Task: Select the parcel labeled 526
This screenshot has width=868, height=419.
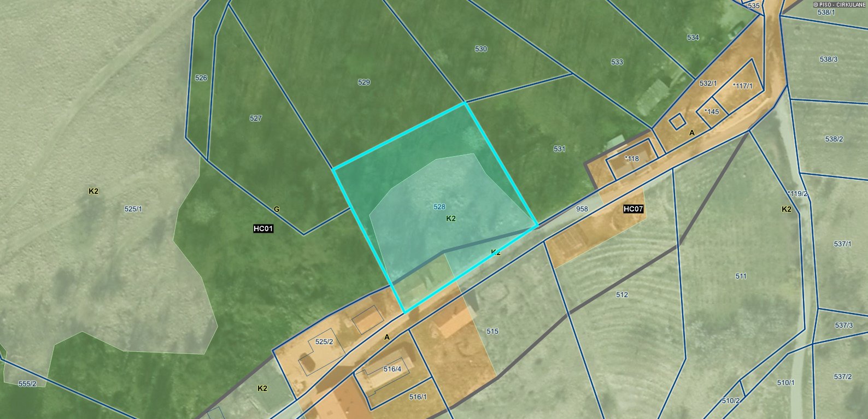Action: (x=201, y=78)
